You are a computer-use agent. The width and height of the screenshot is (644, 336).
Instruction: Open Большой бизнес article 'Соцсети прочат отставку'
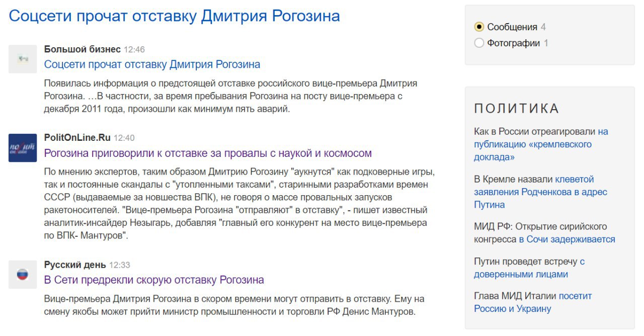(152, 64)
